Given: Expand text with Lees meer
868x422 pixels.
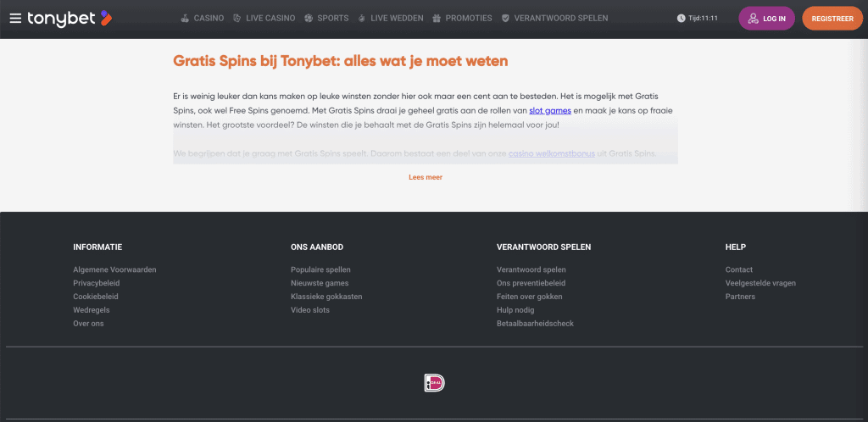Looking at the screenshot, I should [426, 178].
